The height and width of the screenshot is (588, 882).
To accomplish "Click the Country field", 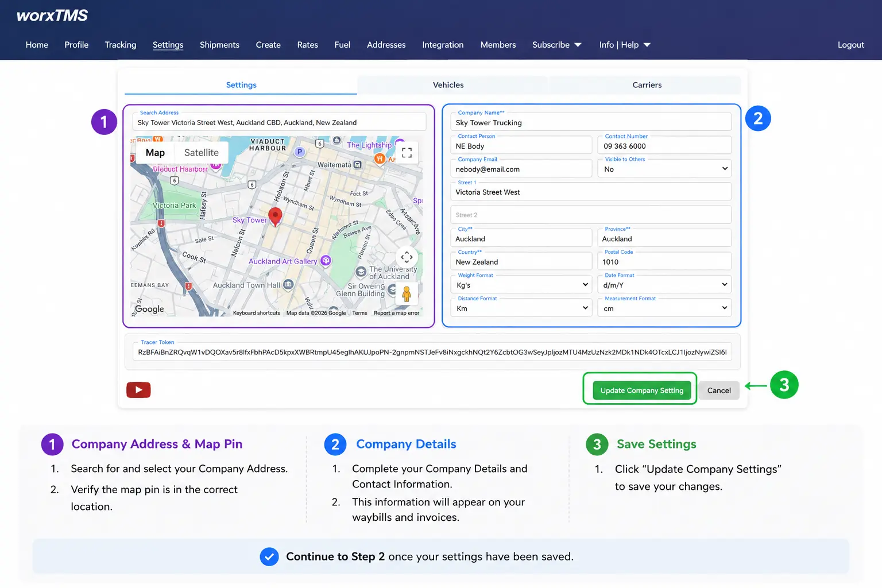I will (x=521, y=261).
